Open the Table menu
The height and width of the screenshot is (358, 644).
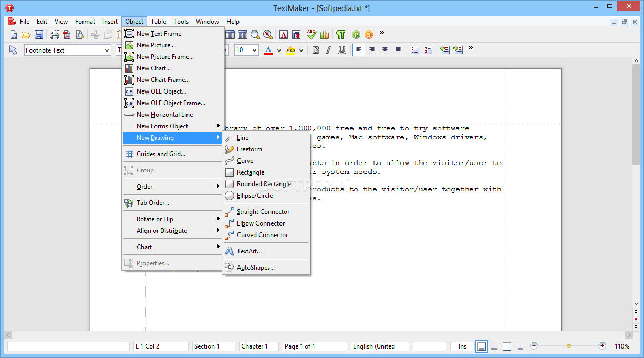click(158, 22)
